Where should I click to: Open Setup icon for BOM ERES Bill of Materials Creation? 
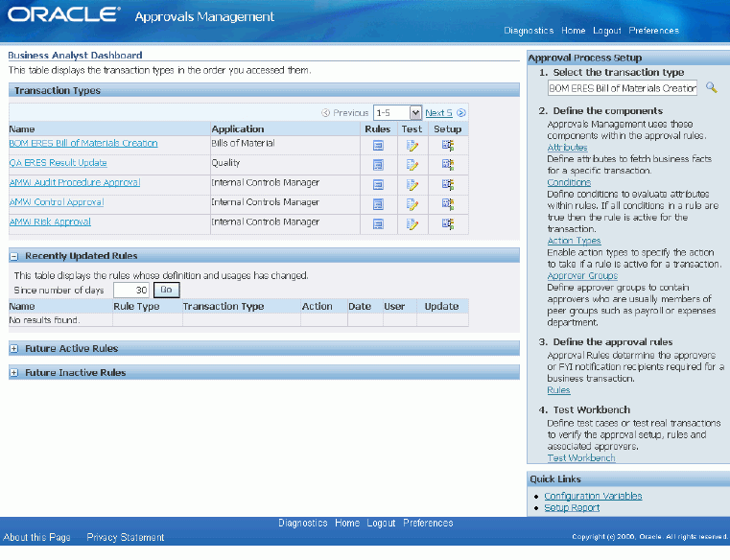(448, 145)
